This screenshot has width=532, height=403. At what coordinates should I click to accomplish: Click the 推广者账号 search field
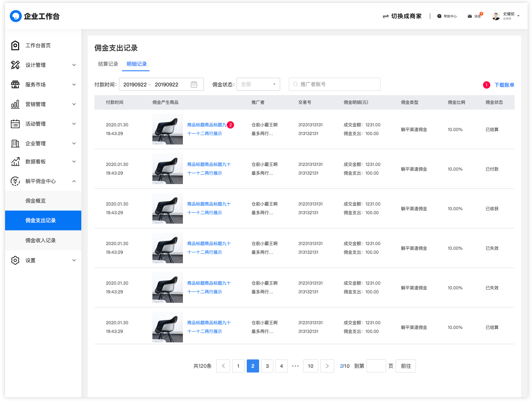pos(335,84)
